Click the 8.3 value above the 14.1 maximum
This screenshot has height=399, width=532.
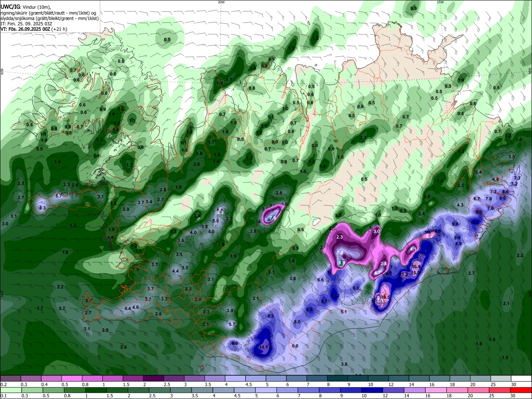(x=271, y=316)
